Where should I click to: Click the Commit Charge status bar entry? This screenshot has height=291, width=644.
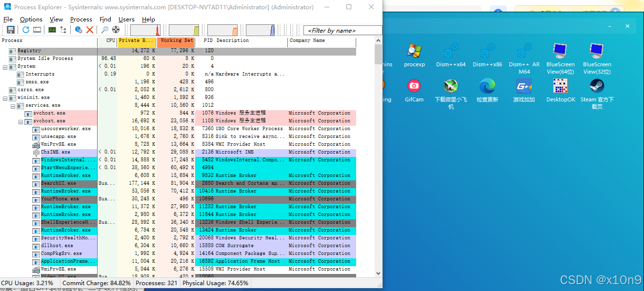(x=96, y=283)
